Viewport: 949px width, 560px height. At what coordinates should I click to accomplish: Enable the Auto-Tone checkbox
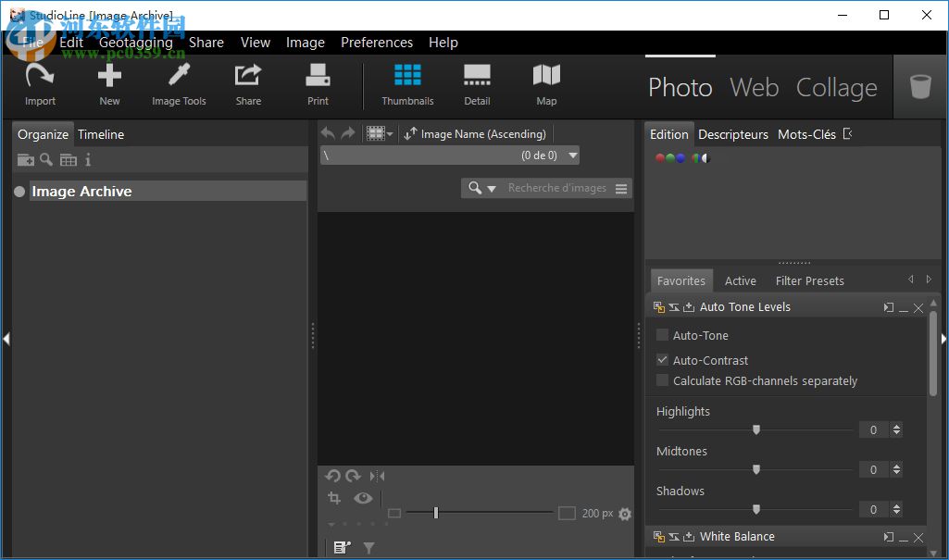(x=662, y=335)
